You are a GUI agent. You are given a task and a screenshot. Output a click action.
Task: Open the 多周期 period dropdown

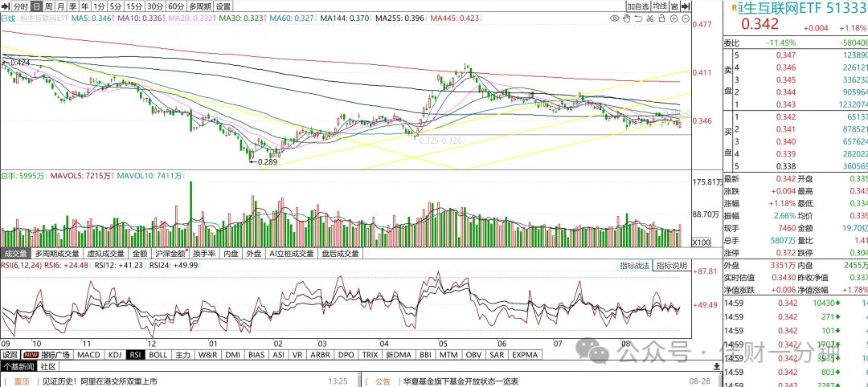pos(199,6)
